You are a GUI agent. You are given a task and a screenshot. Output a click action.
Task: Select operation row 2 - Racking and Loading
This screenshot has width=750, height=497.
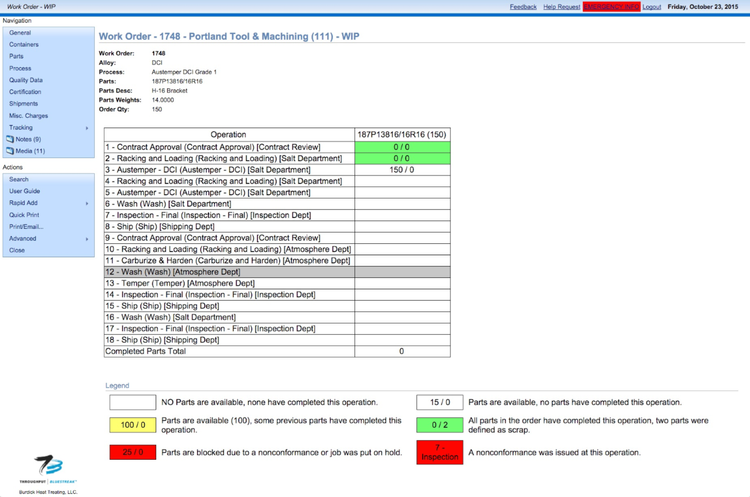[x=229, y=158]
